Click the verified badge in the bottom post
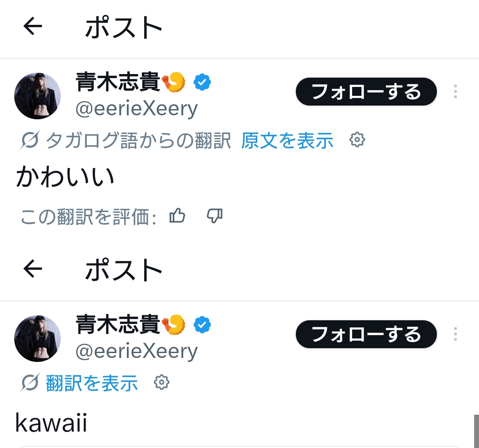 [202, 325]
